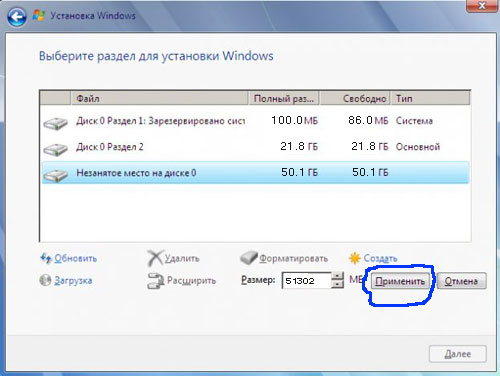Click the eraser icon beside Форматировать
Image resolution: width=500 pixels, height=376 pixels.
249,258
